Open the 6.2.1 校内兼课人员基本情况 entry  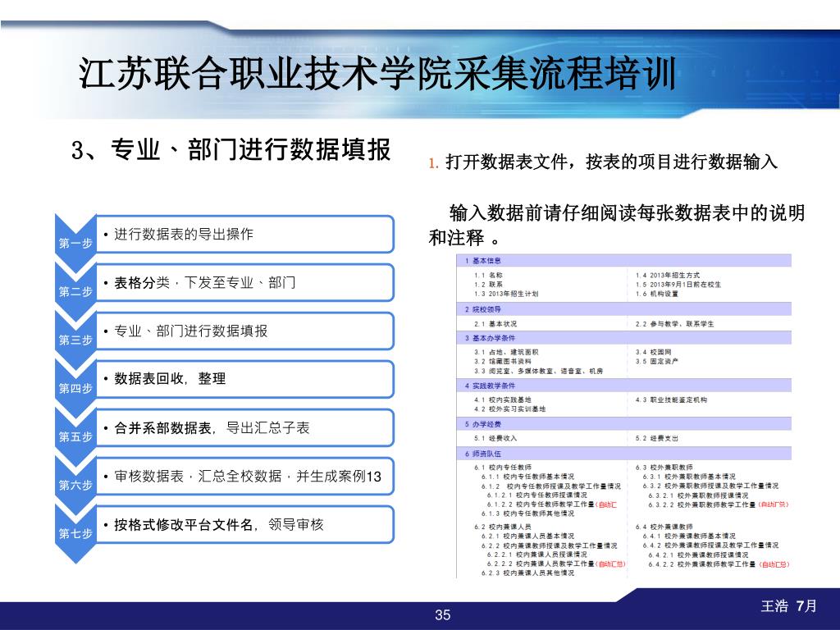coord(527,536)
